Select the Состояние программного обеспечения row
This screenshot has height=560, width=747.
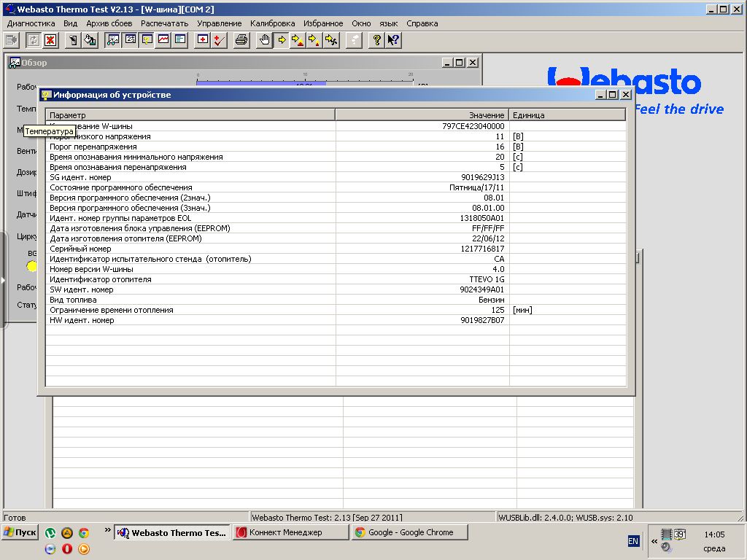336,187
